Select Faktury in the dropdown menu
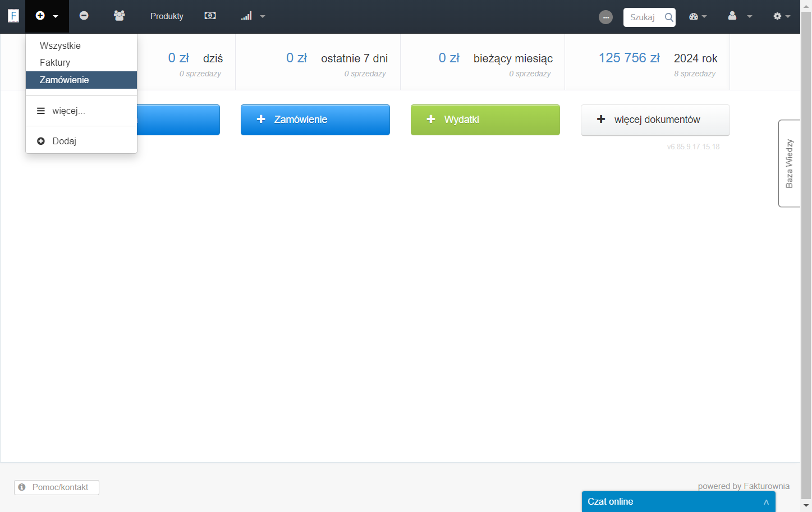812x512 pixels. point(81,62)
